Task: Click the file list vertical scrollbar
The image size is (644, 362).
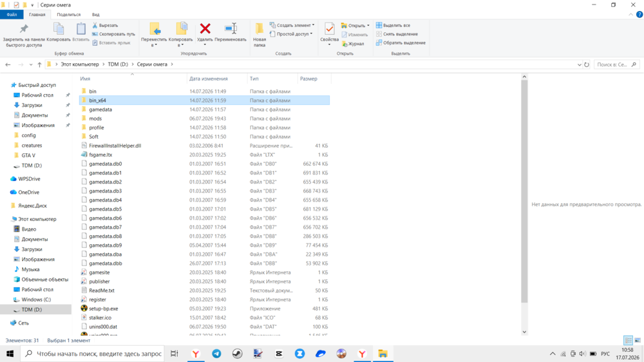Action: (x=524, y=191)
